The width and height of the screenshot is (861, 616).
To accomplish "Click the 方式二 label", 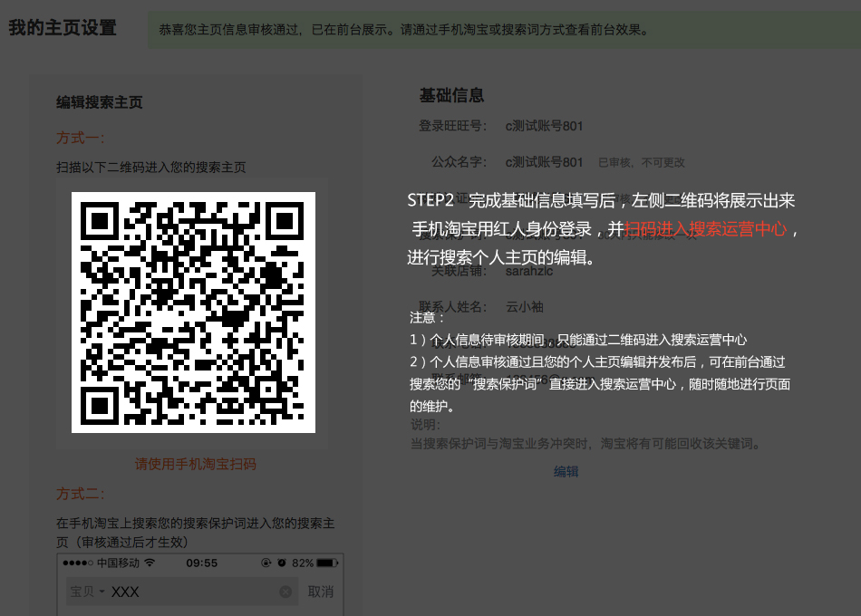I will (x=80, y=494).
